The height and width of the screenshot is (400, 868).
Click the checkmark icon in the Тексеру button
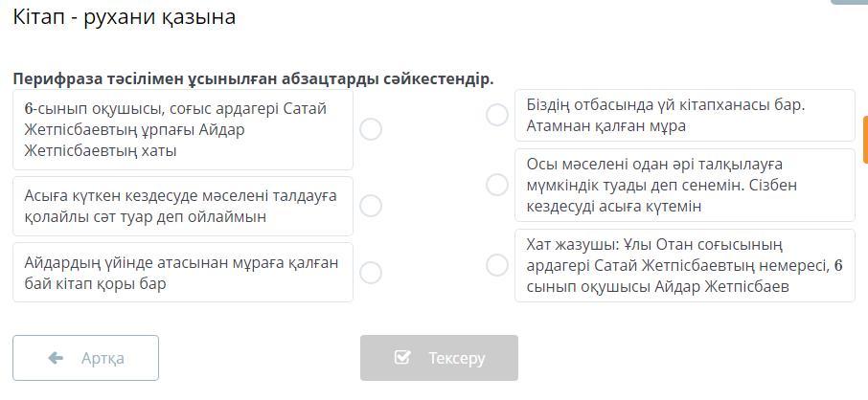(x=402, y=358)
